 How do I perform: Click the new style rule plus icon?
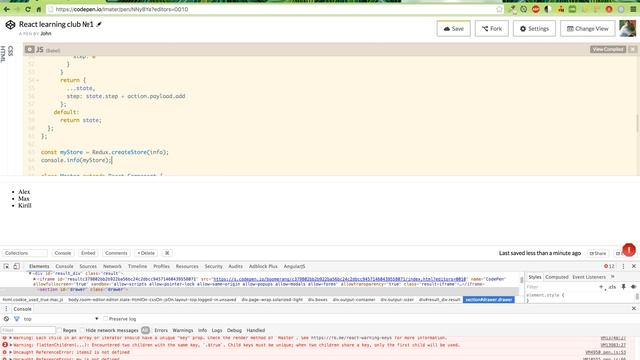point(601,287)
